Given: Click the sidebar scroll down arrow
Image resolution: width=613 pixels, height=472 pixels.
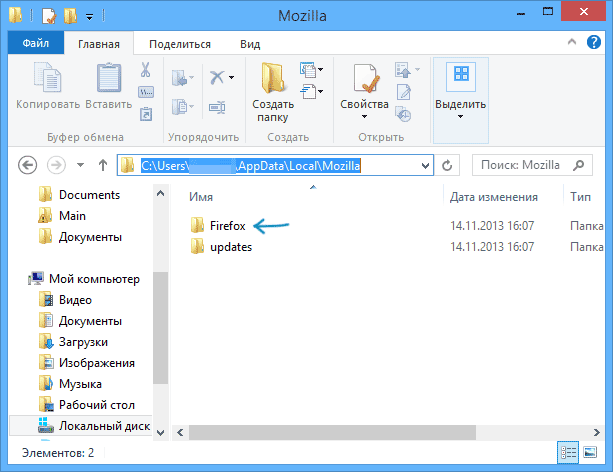Looking at the screenshot, I should pyautogui.click(x=160, y=433).
